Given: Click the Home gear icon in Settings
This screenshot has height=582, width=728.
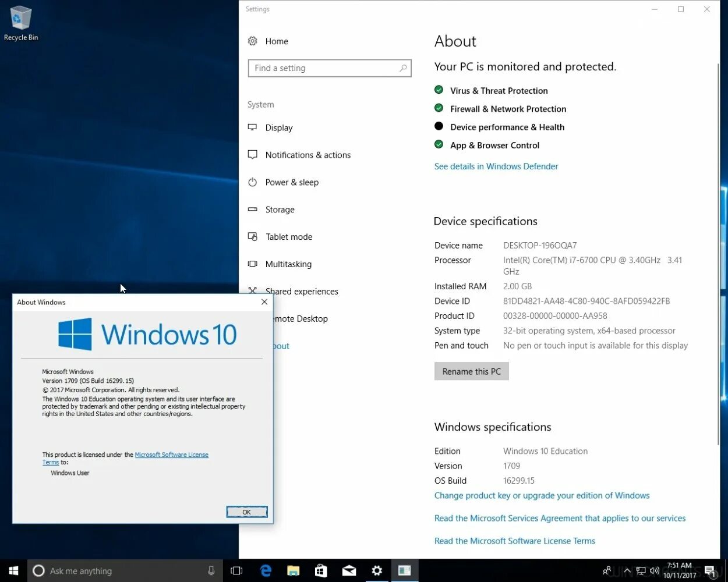Looking at the screenshot, I should tap(252, 41).
